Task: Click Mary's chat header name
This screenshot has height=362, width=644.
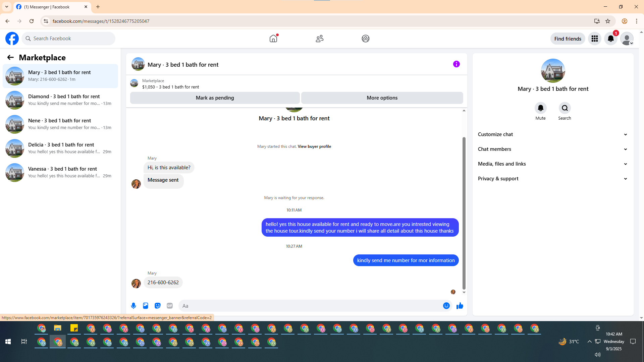Action: 183,65
